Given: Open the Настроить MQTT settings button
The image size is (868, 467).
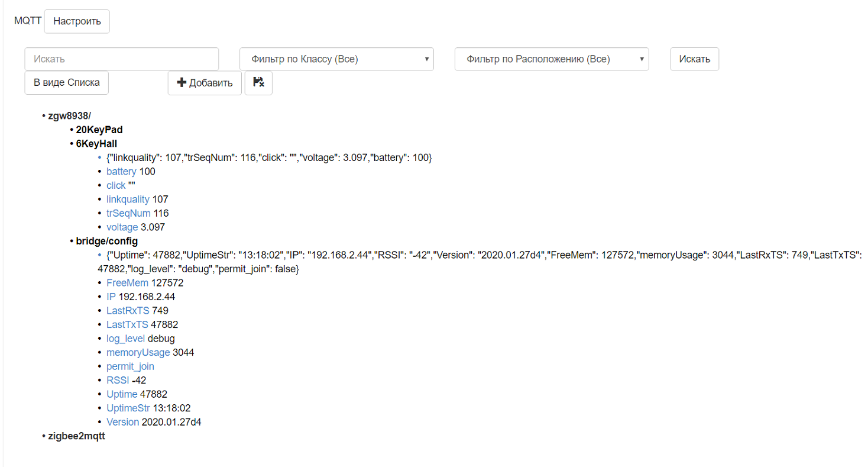Looking at the screenshot, I should tap(77, 21).
